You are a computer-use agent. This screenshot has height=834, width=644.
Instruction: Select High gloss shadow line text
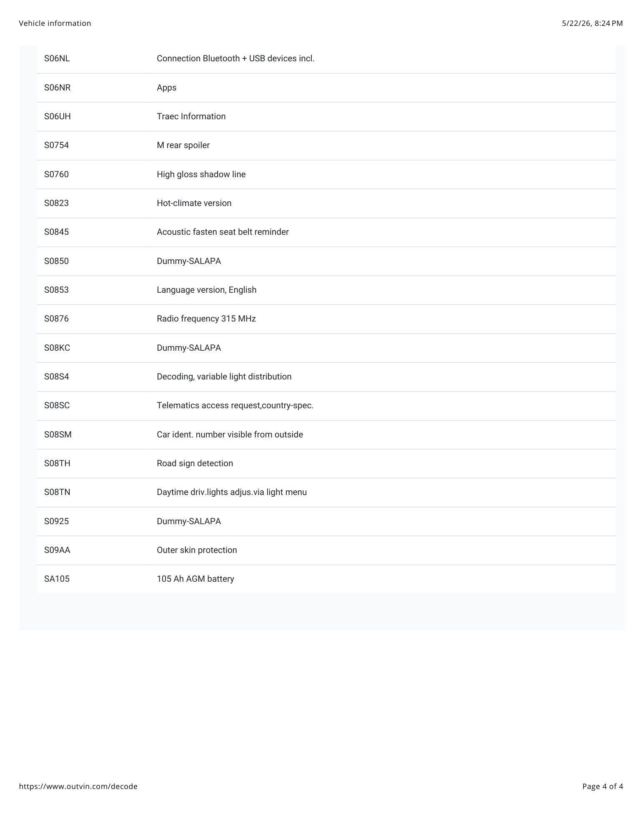coord(201,174)
